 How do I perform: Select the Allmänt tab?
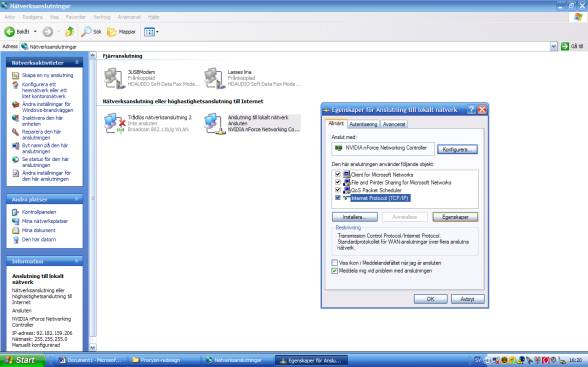pos(336,123)
